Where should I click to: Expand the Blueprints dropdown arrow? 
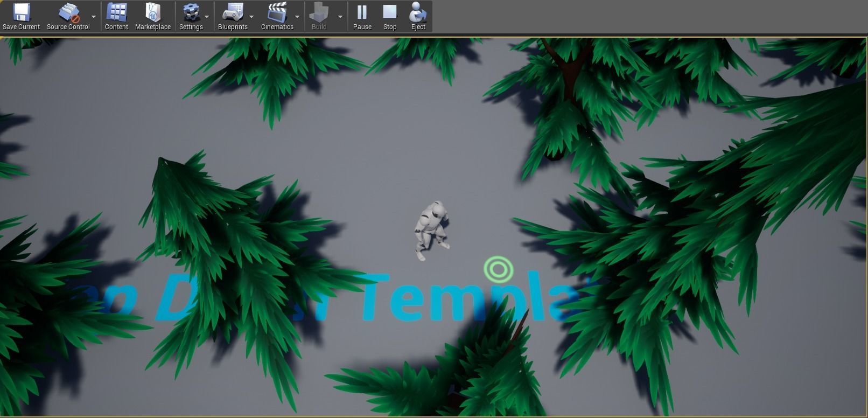point(251,17)
